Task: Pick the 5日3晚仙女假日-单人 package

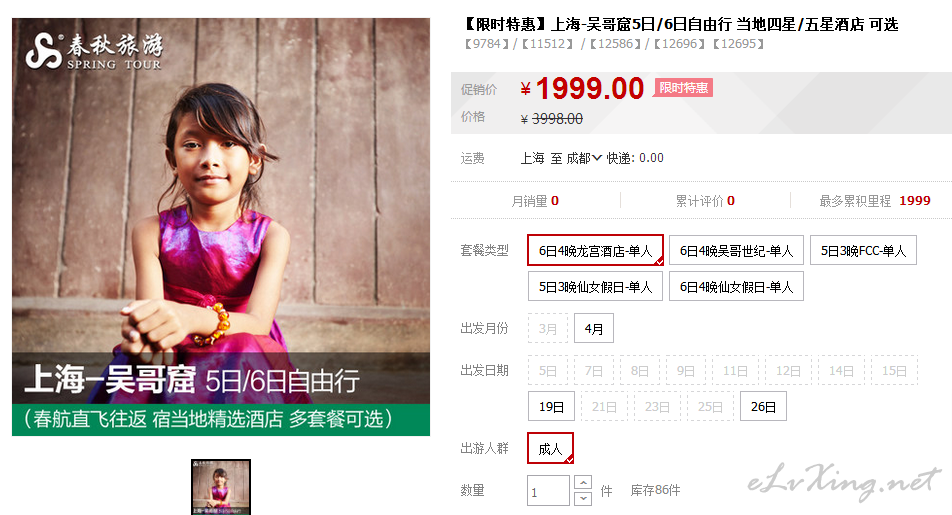Action: [x=595, y=286]
